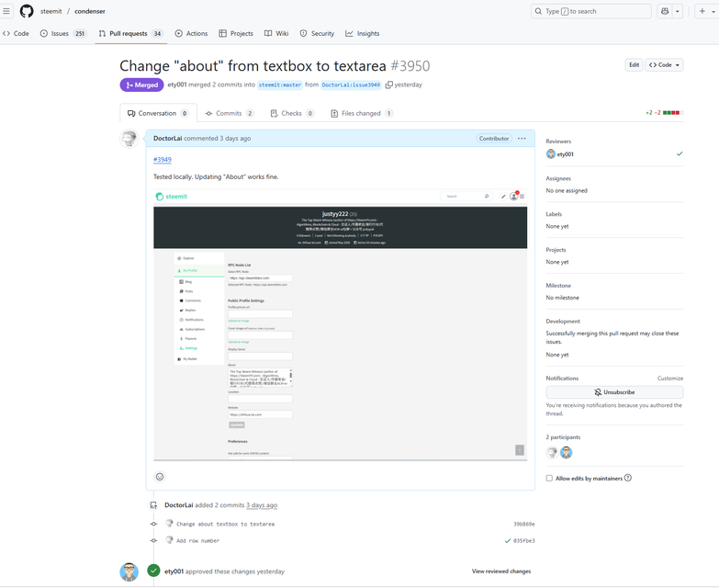Switch to the Issues tab
Viewport: 719px width, 588px height.
click(63, 33)
